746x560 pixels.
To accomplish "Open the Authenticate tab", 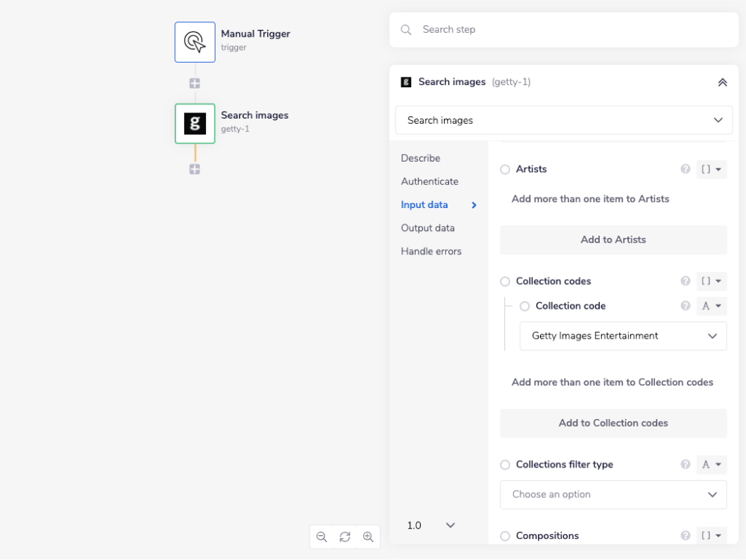I will click(430, 181).
